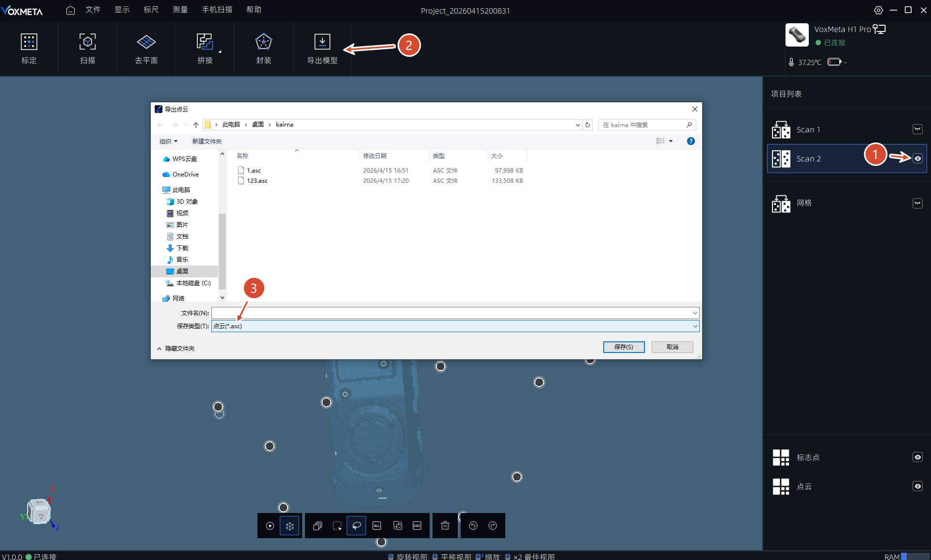The width and height of the screenshot is (931, 560).
Task: Click the back arrow in export dialog
Action: click(x=160, y=125)
